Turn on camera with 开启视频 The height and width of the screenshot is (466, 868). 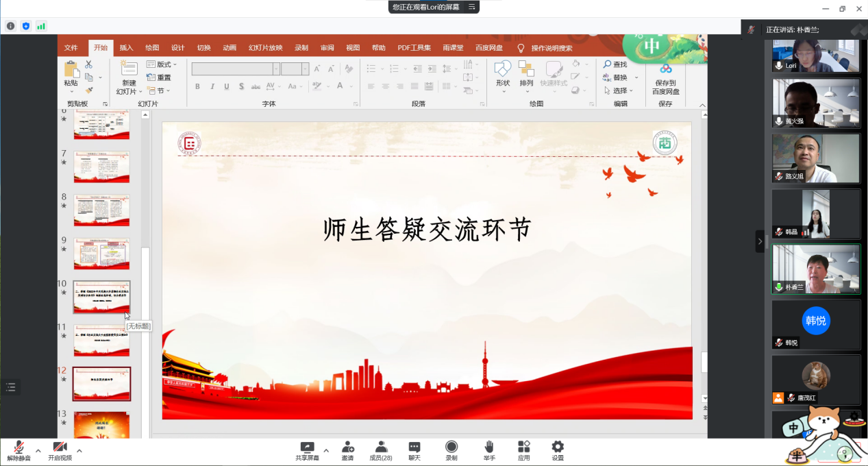(x=60, y=450)
